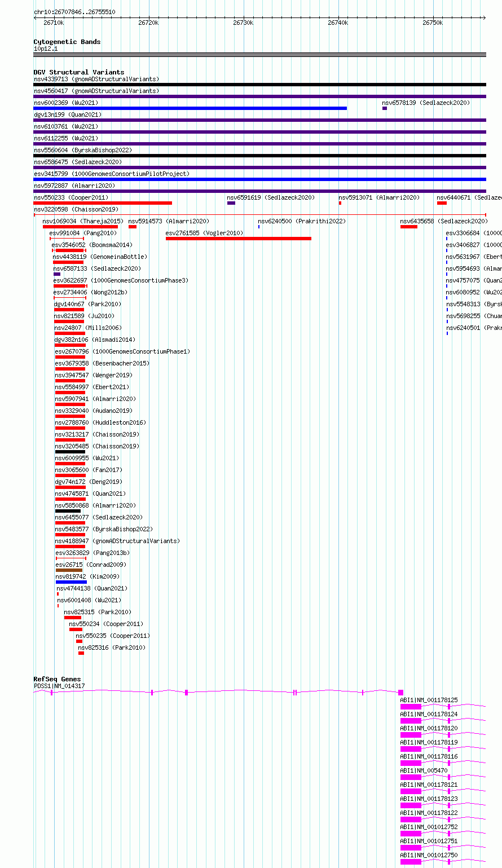This screenshot has width=502, height=868.
Task: Click the RefSeq Genes track title
Action: [57, 679]
